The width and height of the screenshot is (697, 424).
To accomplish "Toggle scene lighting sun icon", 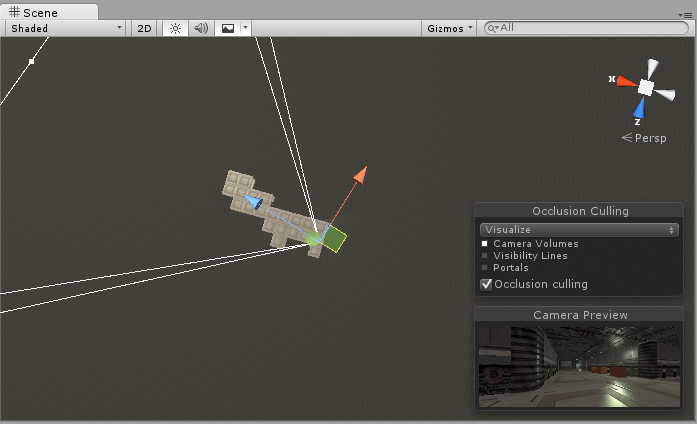I will (175, 28).
